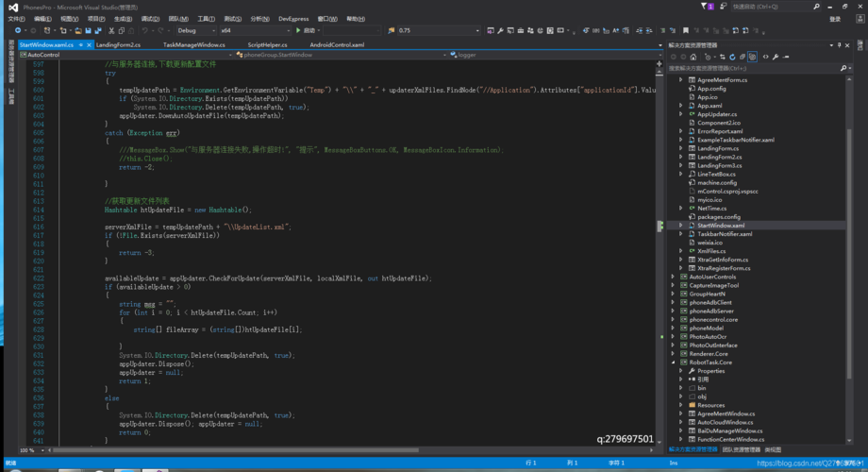Click the Save All toolbar icon

(x=98, y=30)
